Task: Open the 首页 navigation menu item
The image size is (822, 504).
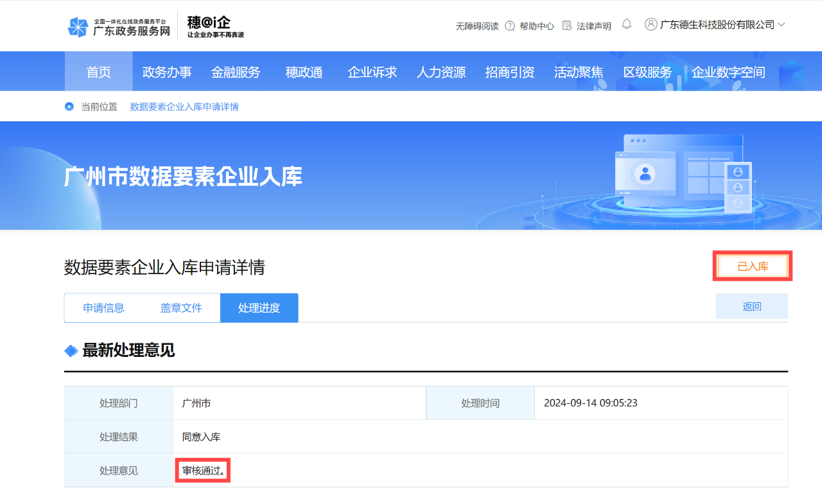Action: [99, 72]
